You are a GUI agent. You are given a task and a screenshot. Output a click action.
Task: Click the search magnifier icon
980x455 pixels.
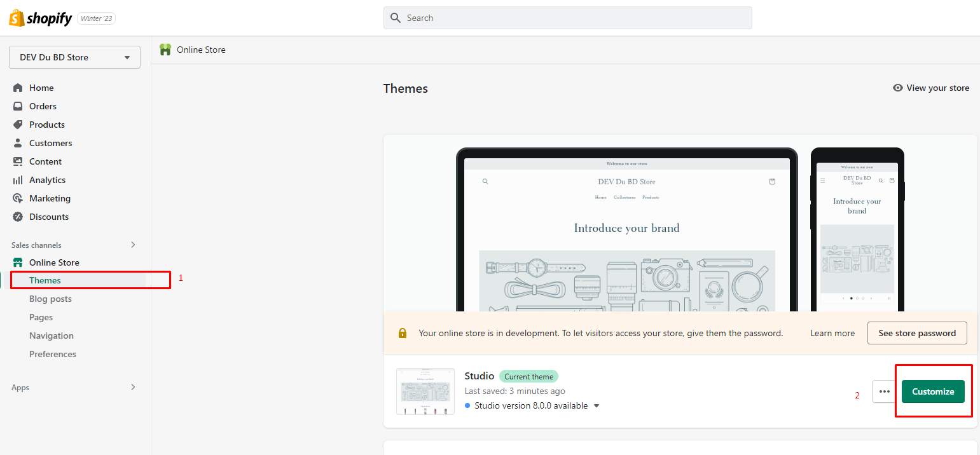coord(396,18)
